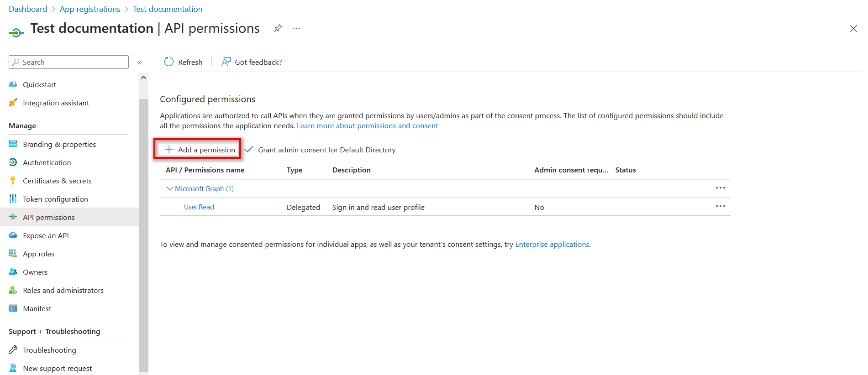This screenshot has width=868, height=375.
Task: Click the Got feedback person icon
Action: [226, 62]
